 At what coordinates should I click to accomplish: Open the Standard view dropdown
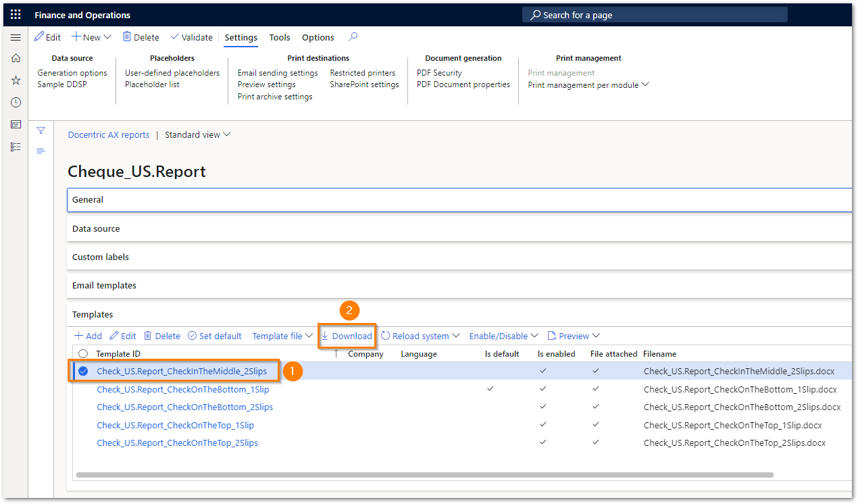tap(198, 134)
